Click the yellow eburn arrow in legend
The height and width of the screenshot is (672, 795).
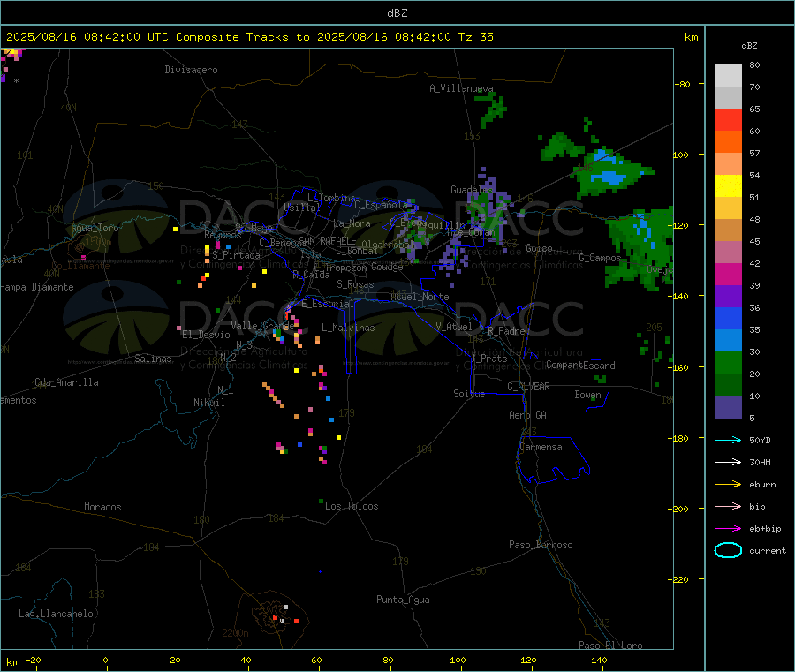[x=728, y=484]
